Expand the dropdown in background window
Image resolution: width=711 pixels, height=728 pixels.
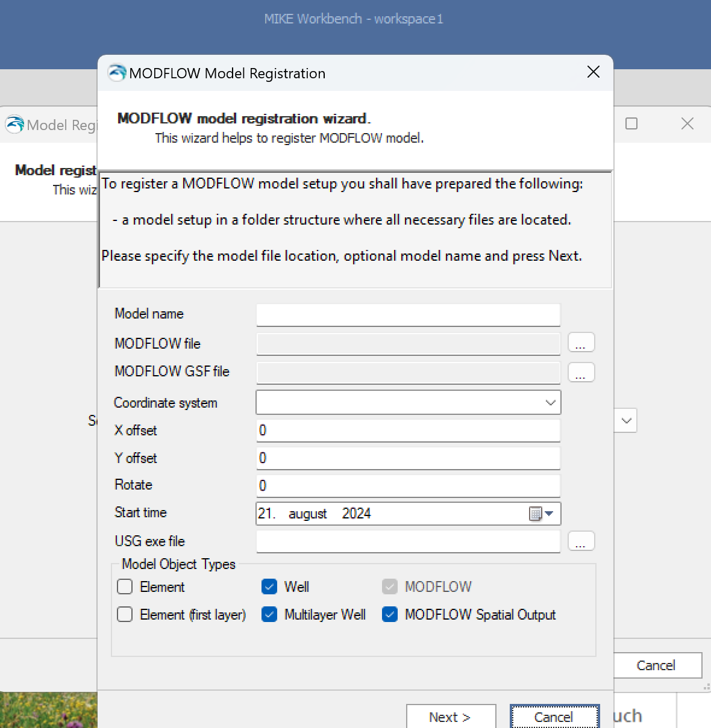tap(626, 420)
